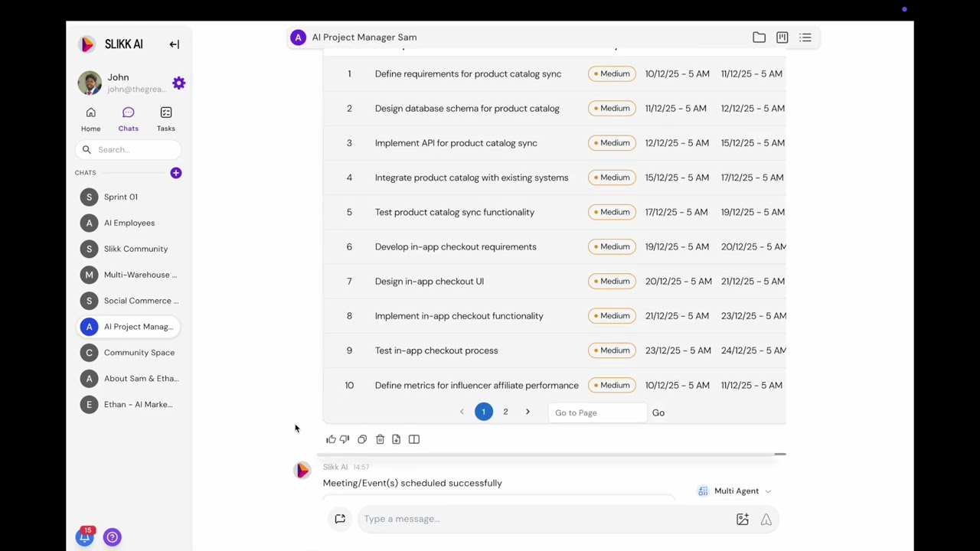This screenshot has height=551, width=980.
Task: Select page 1 in pagination
Action: point(483,412)
